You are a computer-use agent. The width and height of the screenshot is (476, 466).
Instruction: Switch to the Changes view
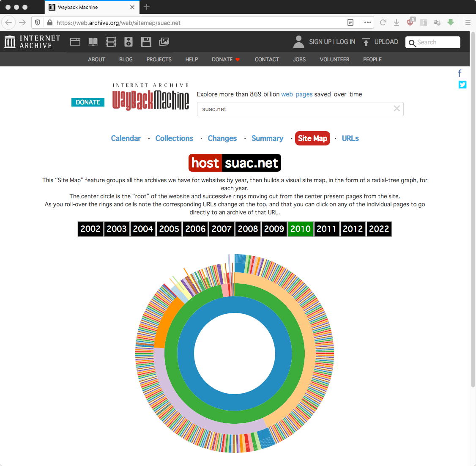222,138
